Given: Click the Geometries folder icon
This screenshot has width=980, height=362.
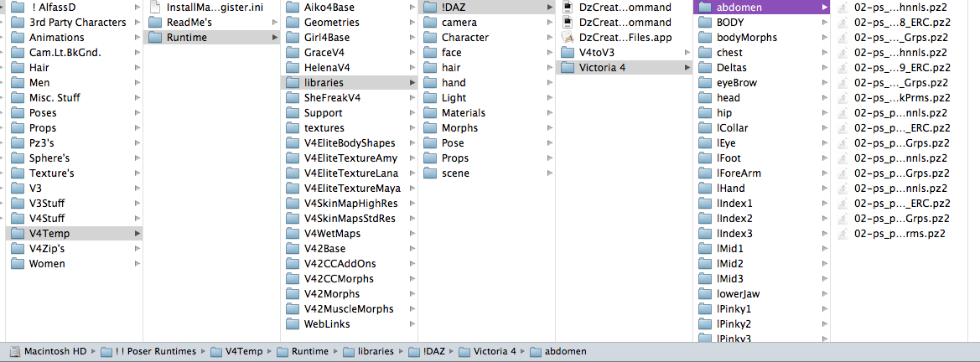Looking at the screenshot, I should [293, 23].
